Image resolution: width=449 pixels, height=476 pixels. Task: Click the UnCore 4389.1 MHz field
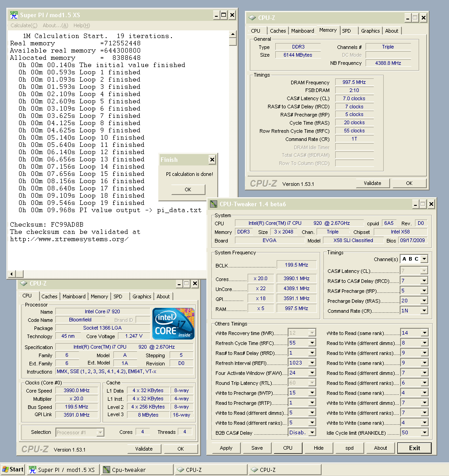(297, 288)
